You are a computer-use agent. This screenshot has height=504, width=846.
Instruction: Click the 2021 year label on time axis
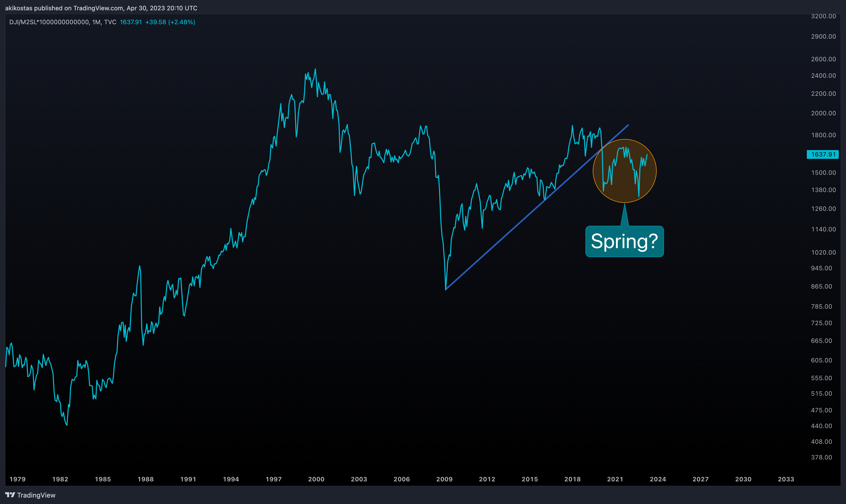coord(615,480)
